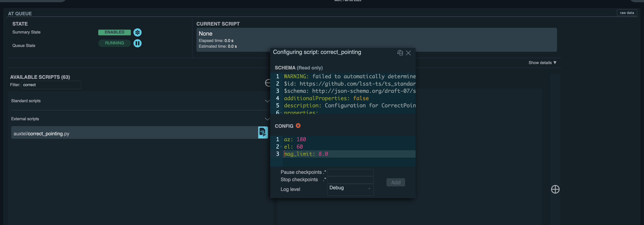
Task: Click the ENABLED summary state badge
Action: coord(114,32)
